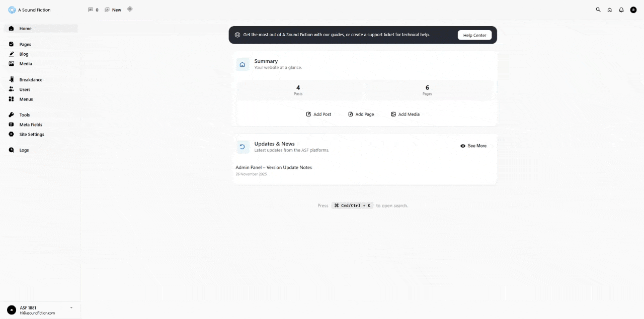Open the Tools section from the sidebar
The image size is (644, 319).
click(x=24, y=115)
